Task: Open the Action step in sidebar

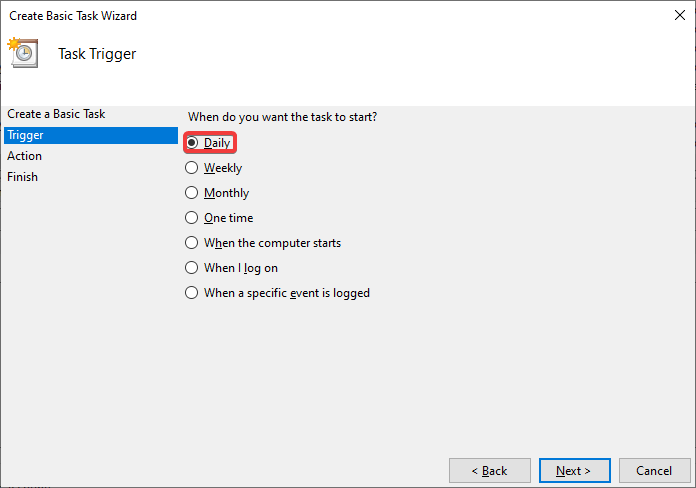Action: (25, 156)
